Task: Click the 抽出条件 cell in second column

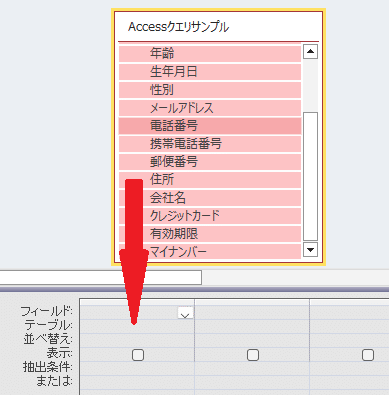Action: [252, 368]
